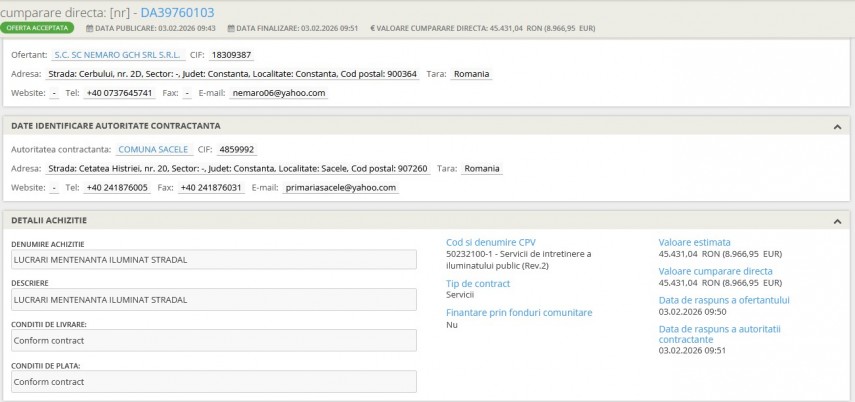Viewport: 855px width, 402px height.
Task: Click authority CIF value 4859992
Action: (x=237, y=149)
